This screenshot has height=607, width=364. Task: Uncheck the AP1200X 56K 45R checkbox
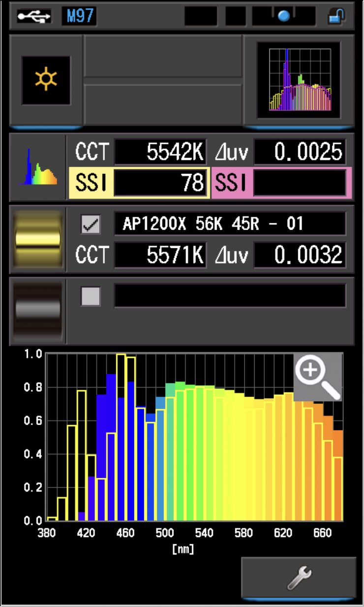point(90,224)
